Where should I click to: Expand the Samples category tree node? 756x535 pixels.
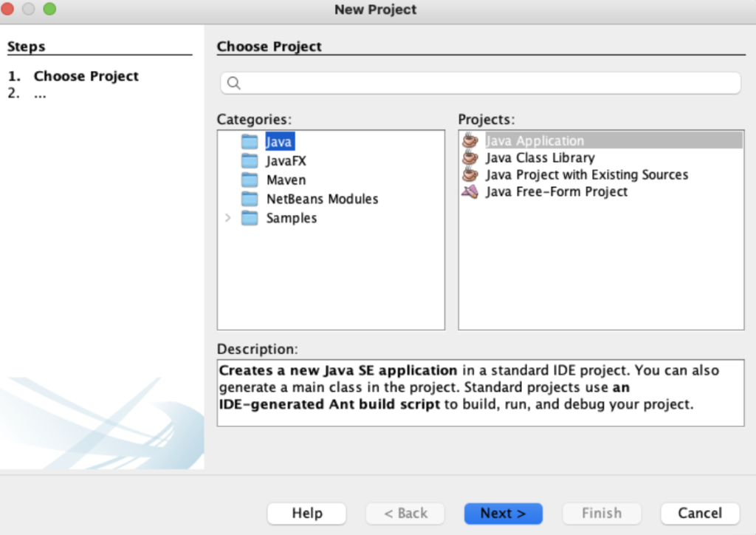227,218
